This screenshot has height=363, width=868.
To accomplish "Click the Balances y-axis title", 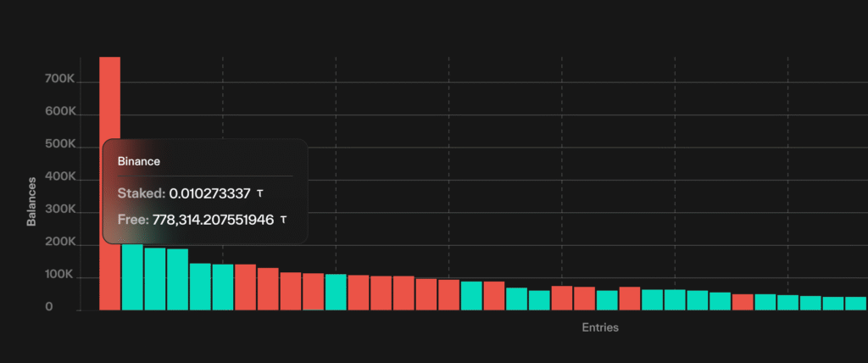I will pos(31,201).
